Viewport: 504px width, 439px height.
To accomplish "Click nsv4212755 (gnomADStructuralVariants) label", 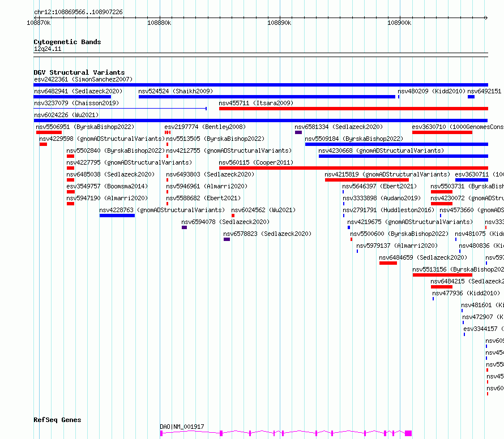I will point(229,150).
